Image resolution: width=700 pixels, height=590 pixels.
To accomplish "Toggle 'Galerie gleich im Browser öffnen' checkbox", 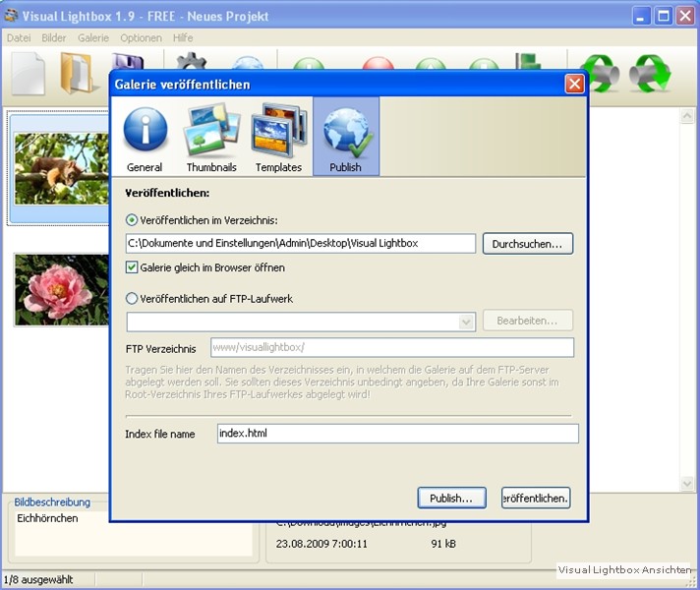I will (x=132, y=267).
